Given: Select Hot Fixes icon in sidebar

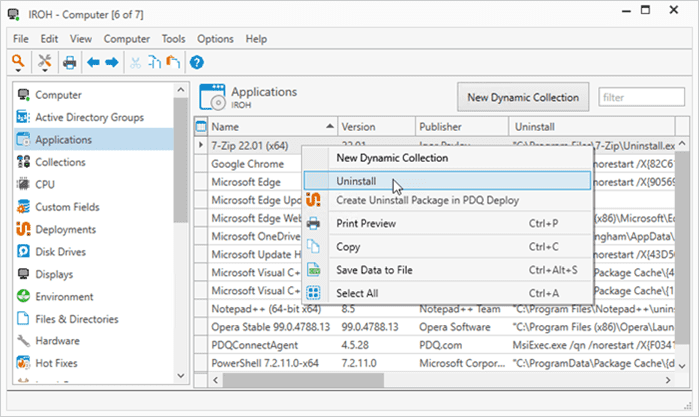Looking at the screenshot, I should point(23,363).
